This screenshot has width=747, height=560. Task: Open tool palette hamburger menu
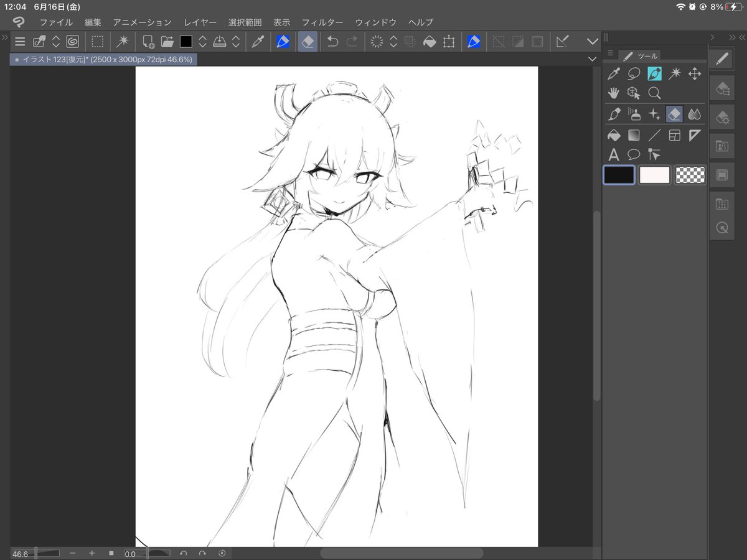tap(610, 54)
